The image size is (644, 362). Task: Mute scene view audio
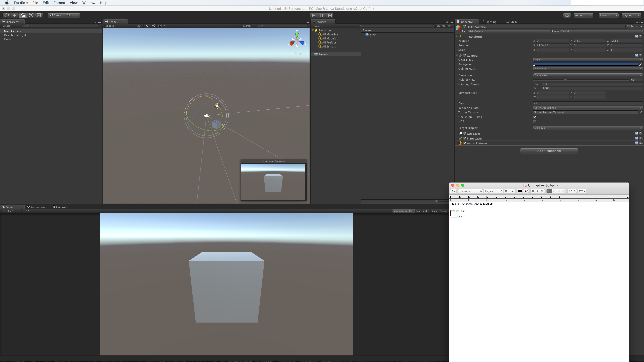[x=153, y=26]
